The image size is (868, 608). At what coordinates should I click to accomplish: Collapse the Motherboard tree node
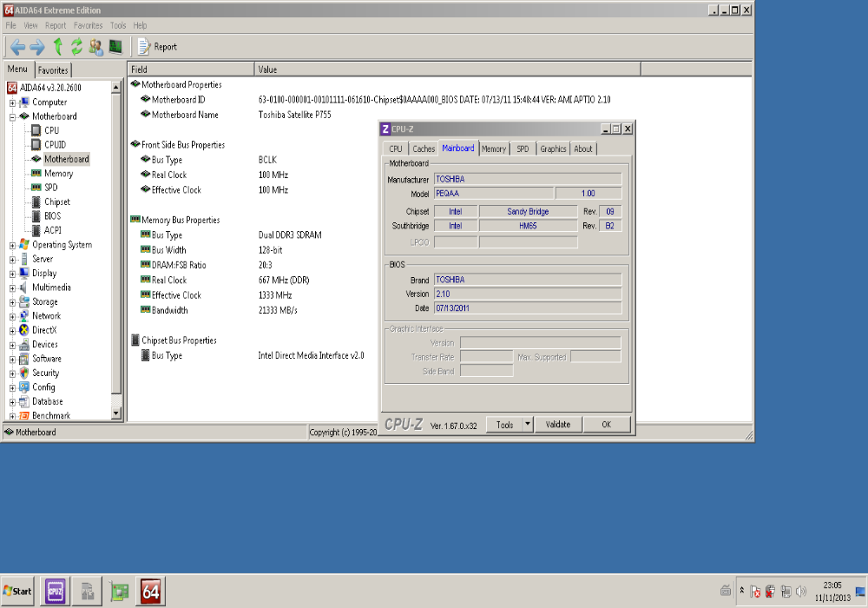pos(12,117)
